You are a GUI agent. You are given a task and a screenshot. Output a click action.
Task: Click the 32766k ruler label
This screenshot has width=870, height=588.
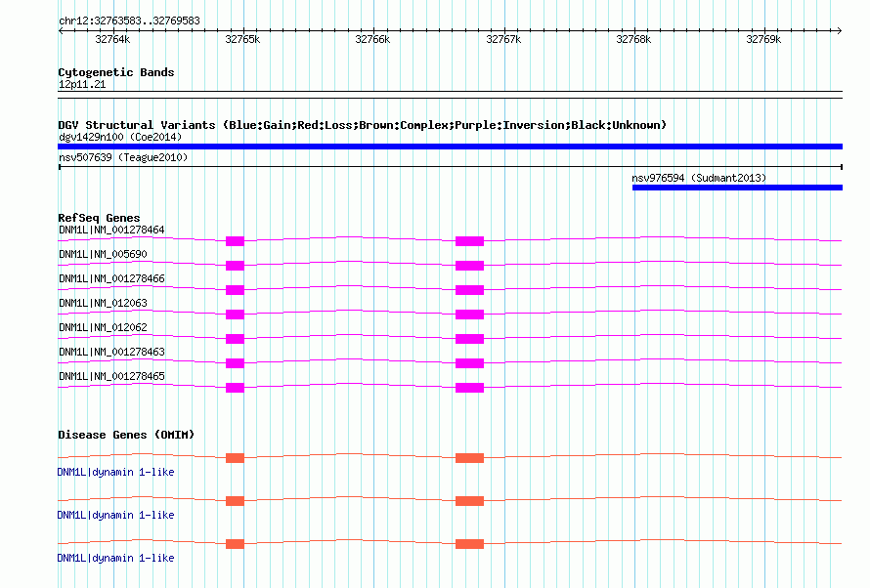coord(372,39)
